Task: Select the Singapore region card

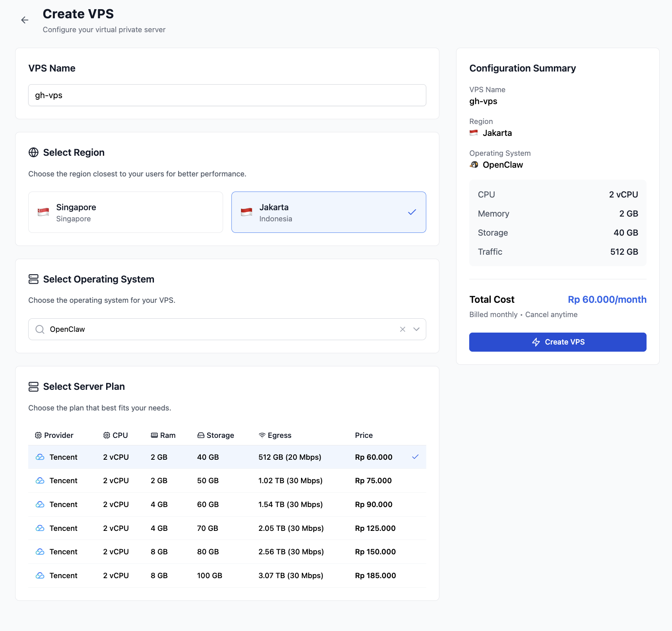Action: click(125, 212)
